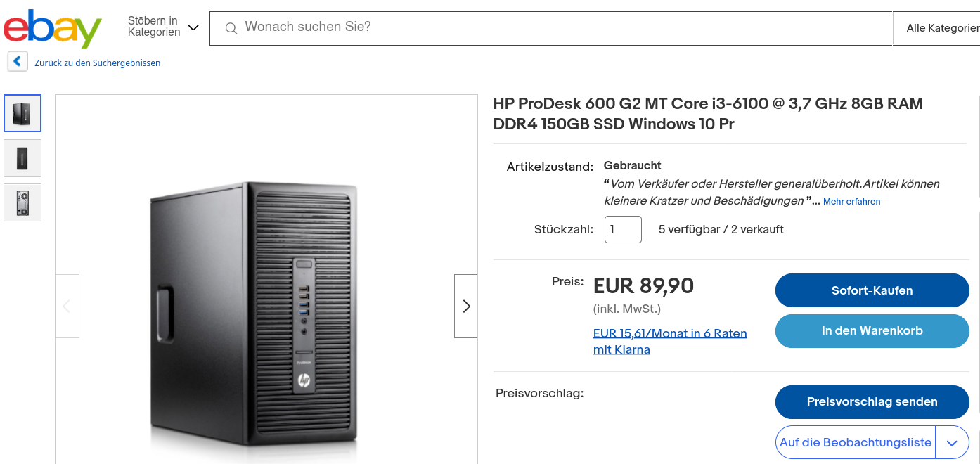Viewport: 980px width, 464px height.
Task: Select first product thumbnail
Action: pos(22,113)
